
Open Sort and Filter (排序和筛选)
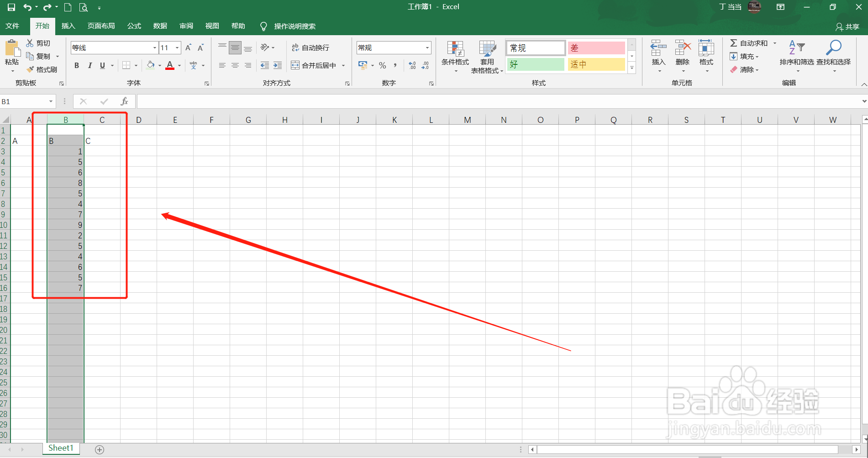pos(797,56)
